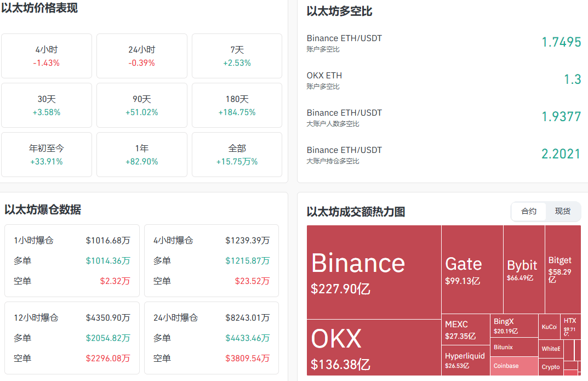Click the 全部 price performance card
The image size is (588, 381).
[237, 155]
